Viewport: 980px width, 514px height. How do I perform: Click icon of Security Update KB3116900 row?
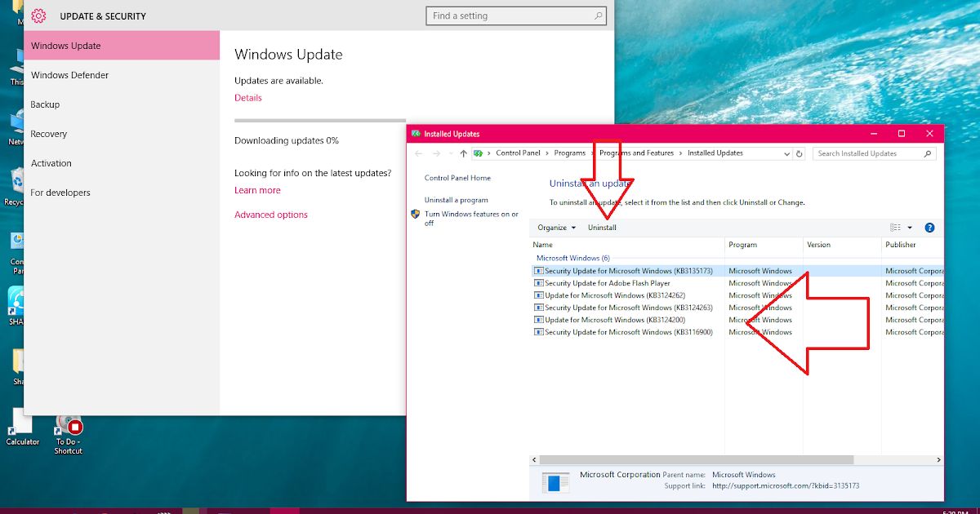[538, 332]
